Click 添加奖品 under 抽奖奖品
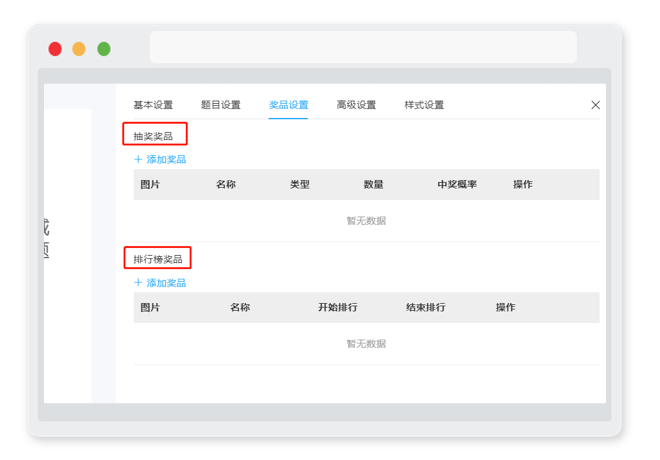Viewport: 660px width, 460px height. coord(160,160)
